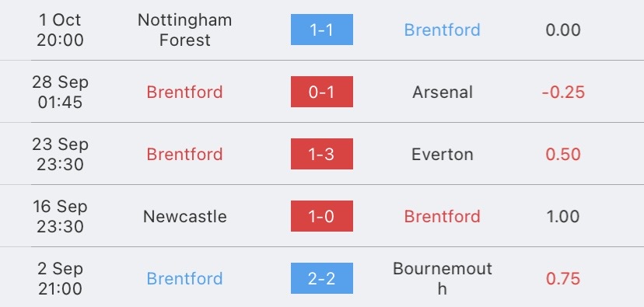
Task: Select the 1-3 Everton score badge
Action: [321, 154]
